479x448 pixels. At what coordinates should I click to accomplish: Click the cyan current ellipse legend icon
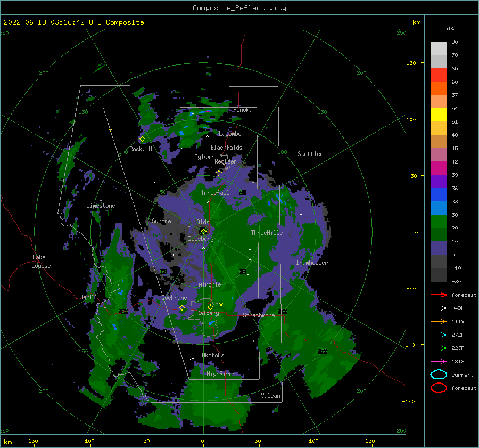[439, 374]
